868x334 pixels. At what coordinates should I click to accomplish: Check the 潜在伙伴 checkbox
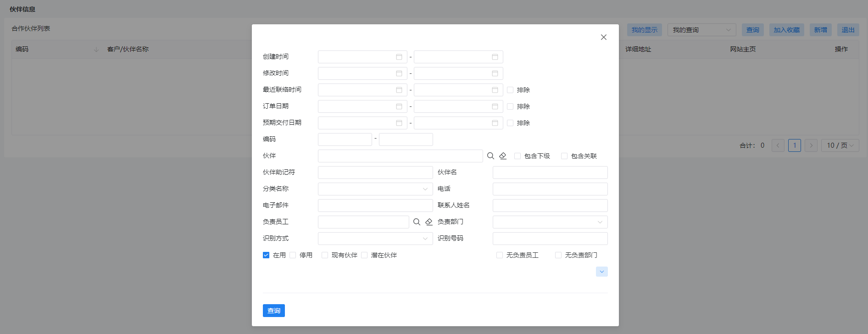(x=364, y=255)
